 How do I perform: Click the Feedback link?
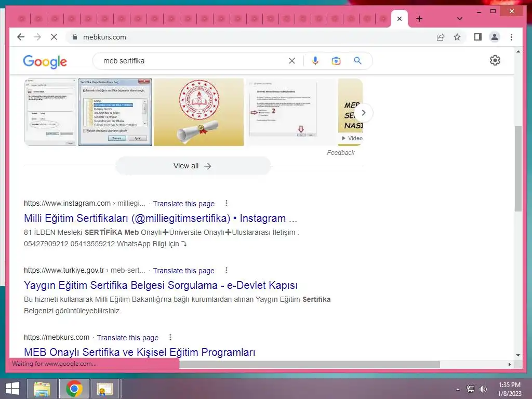click(341, 153)
